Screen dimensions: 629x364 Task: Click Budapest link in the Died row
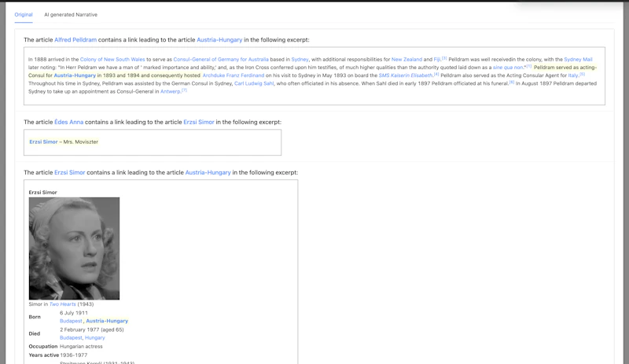[x=71, y=338]
